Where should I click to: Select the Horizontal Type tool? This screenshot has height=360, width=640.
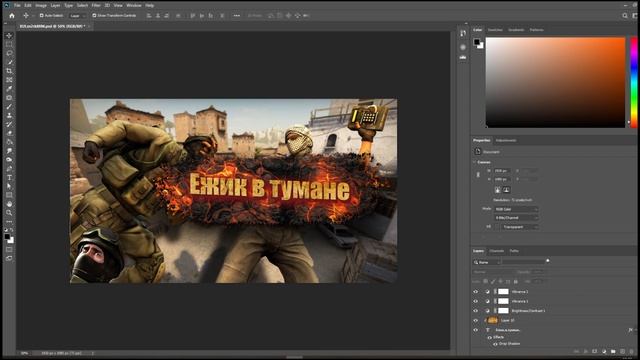point(9,178)
